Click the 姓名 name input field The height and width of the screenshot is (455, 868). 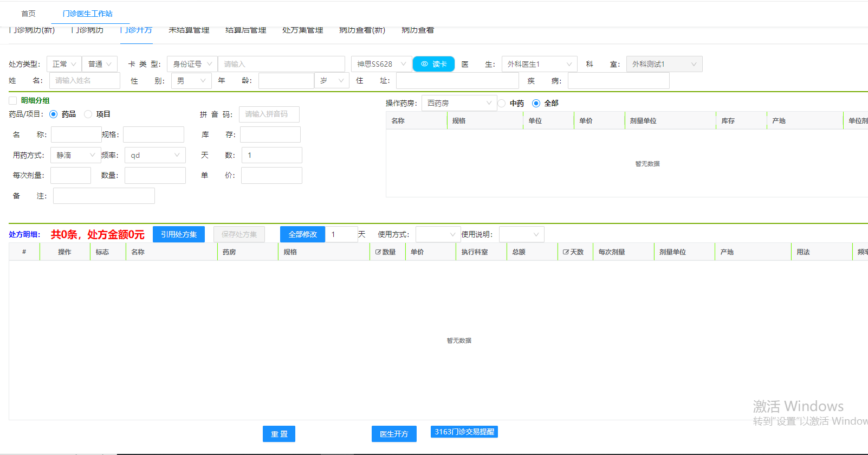[85, 80]
